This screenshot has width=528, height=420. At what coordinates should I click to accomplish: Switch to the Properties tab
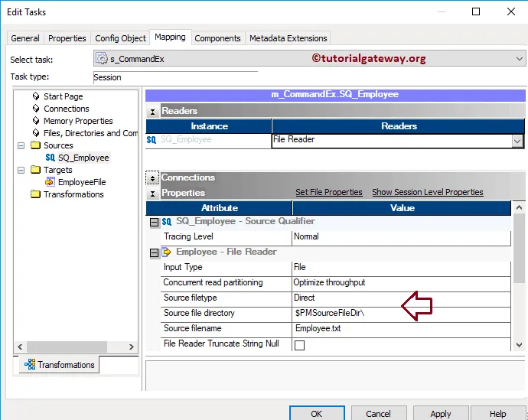click(67, 38)
